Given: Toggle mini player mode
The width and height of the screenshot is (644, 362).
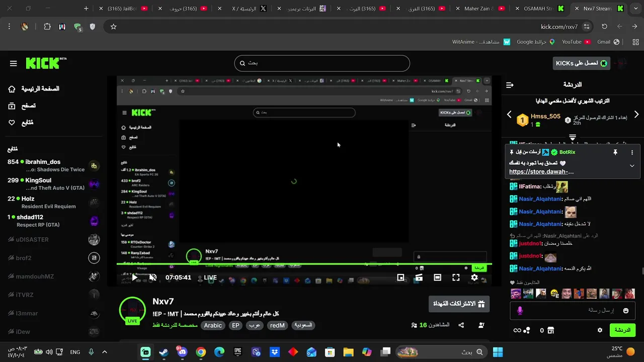Looking at the screenshot, I should 400,277.
